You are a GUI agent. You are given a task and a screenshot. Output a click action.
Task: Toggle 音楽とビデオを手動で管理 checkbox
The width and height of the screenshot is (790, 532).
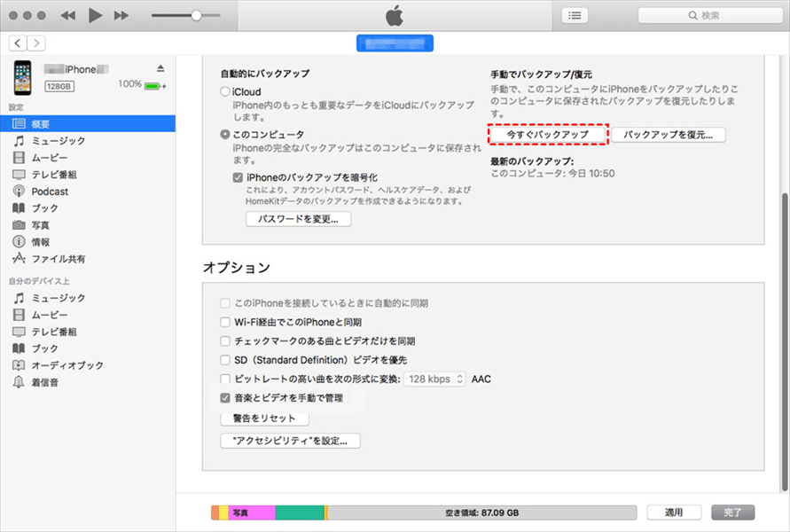(x=225, y=398)
